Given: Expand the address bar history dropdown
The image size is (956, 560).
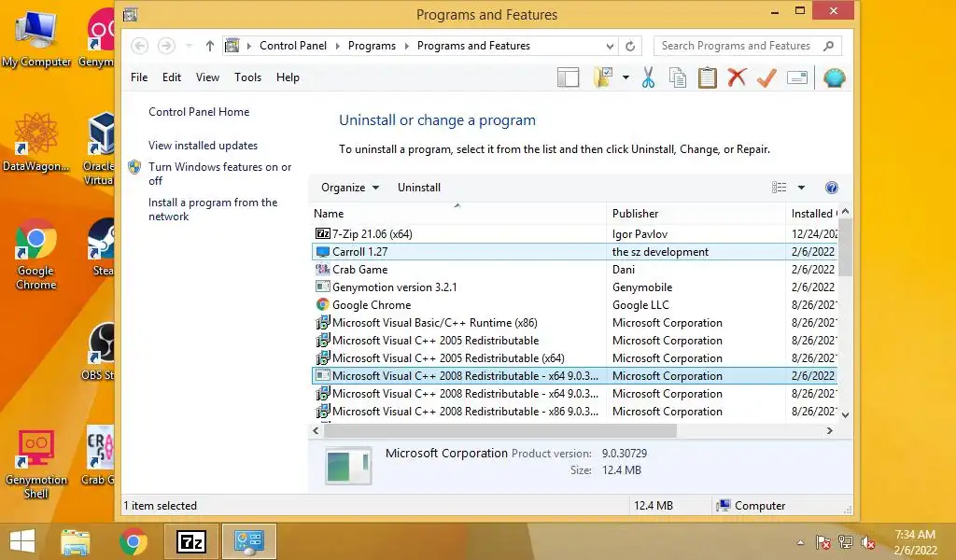Looking at the screenshot, I should coord(610,46).
